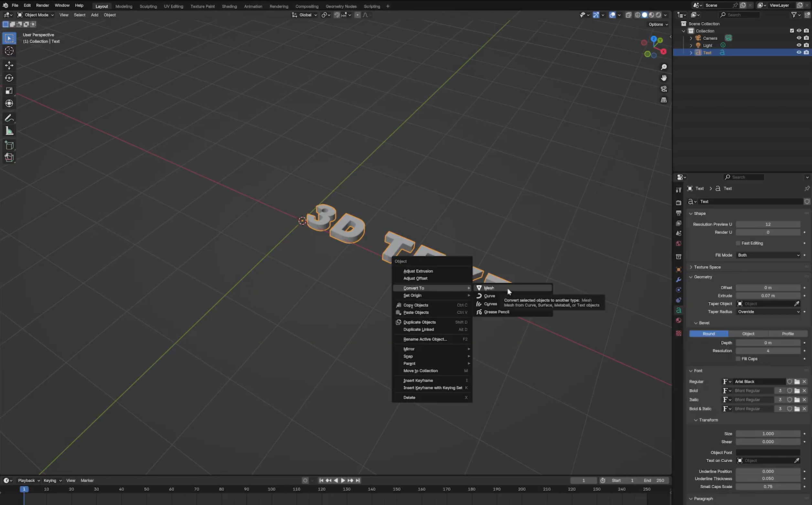Enable the Fast Editing checkbox
This screenshot has width=812, height=505.
click(x=738, y=243)
